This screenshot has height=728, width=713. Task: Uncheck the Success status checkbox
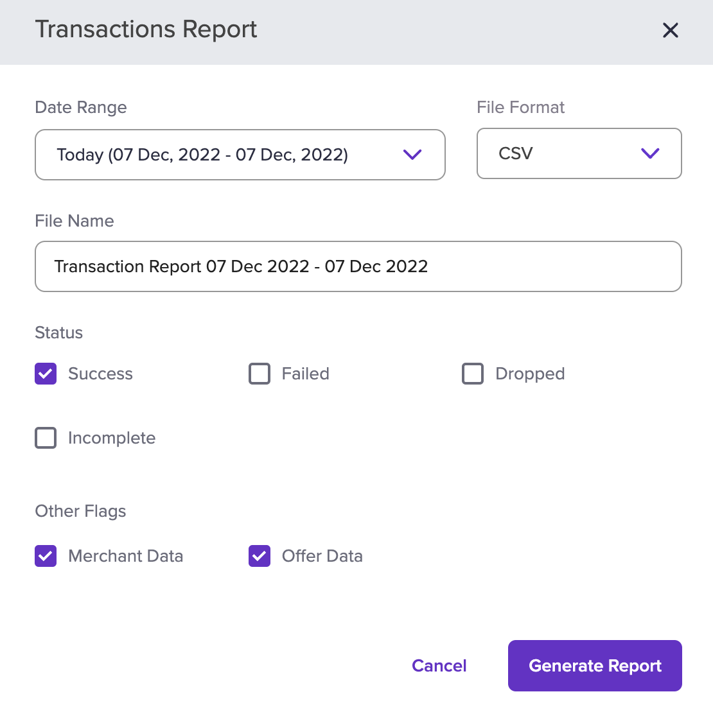point(45,374)
